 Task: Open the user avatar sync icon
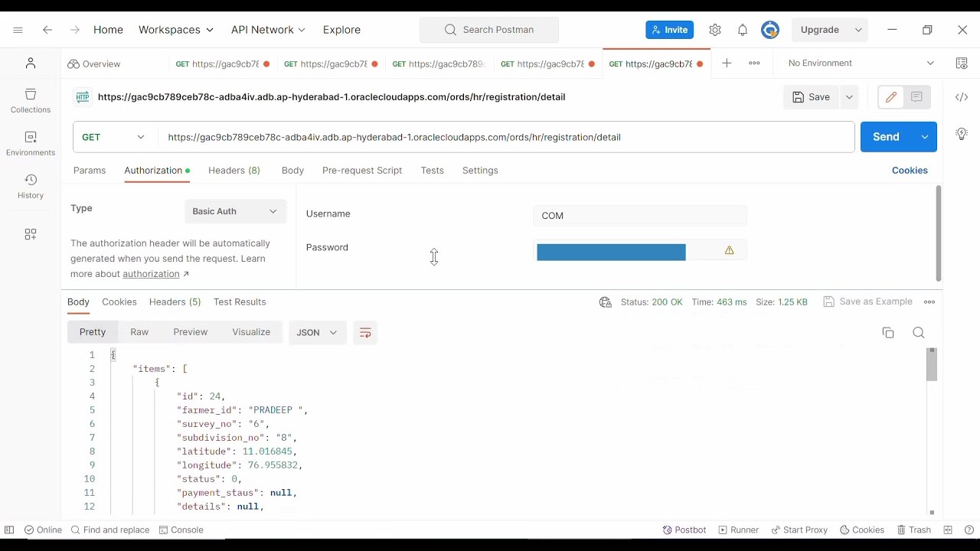point(770,30)
